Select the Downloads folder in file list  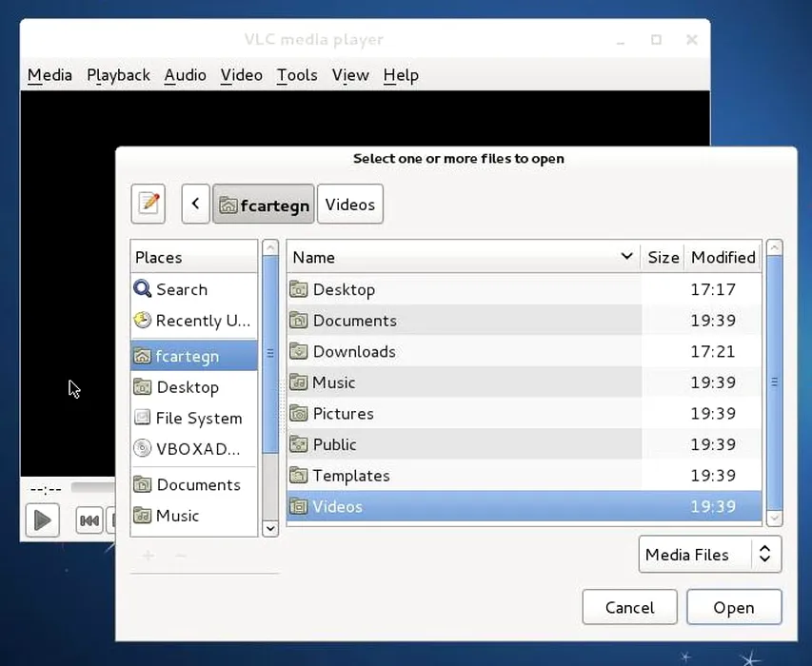(353, 351)
